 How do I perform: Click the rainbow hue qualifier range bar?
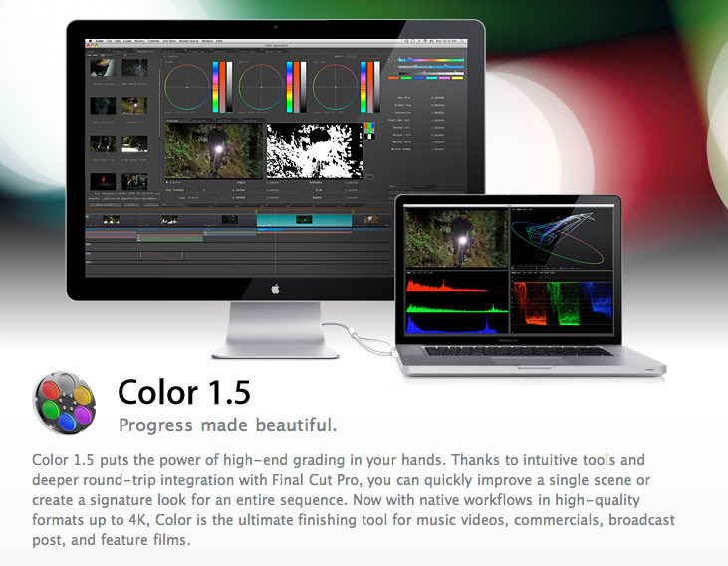tap(431, 60)
